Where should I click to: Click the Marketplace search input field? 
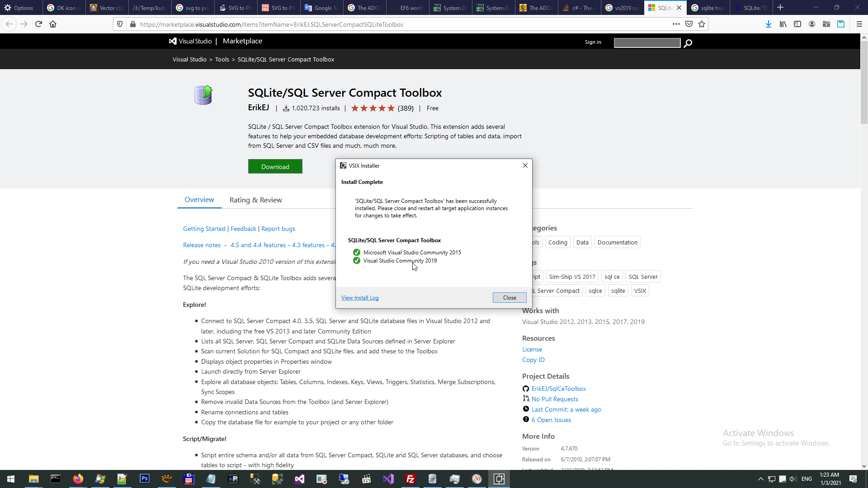[647, 43]
